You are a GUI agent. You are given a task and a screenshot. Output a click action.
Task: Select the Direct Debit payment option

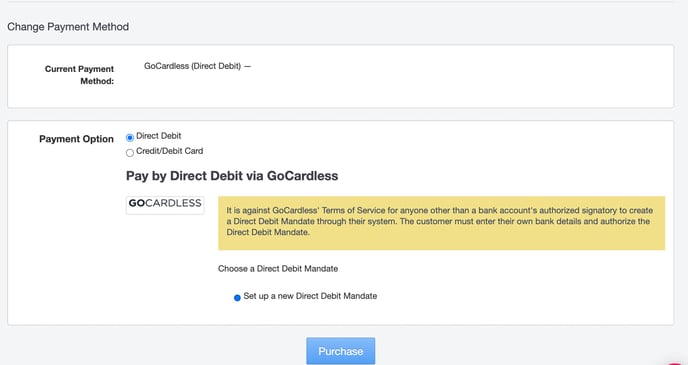pyautogui.click(x=130, y=137)
